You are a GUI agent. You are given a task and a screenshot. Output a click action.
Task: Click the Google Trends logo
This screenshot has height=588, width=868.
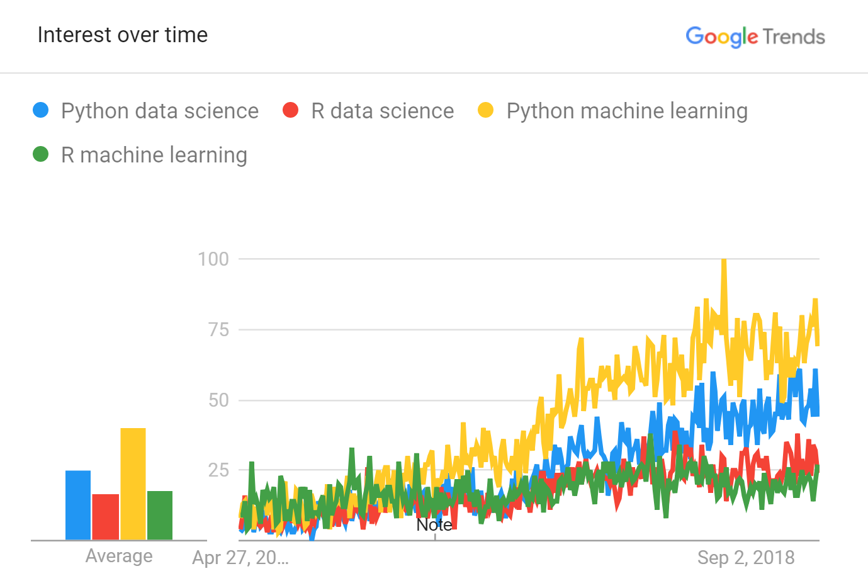[x=755, y=37]
